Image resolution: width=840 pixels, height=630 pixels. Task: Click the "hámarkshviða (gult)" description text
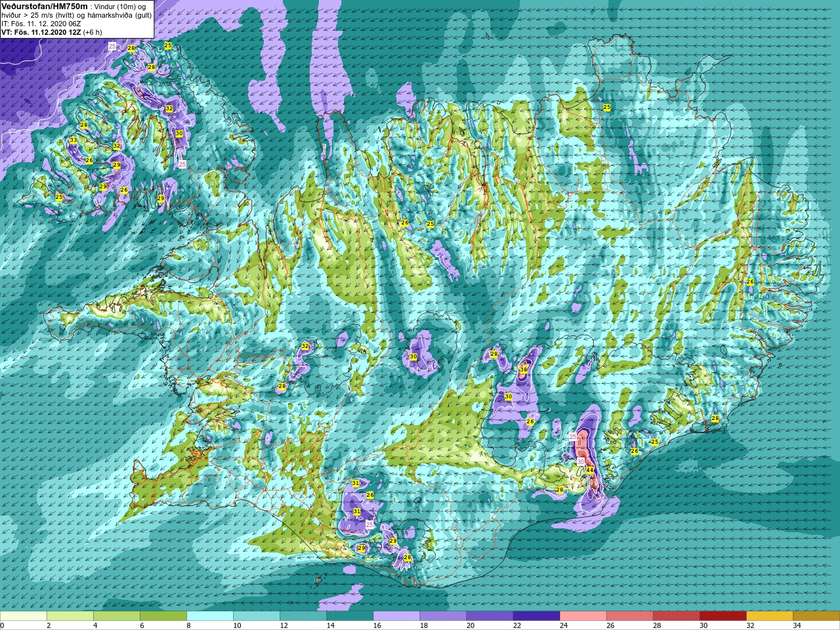coord(119,14)
